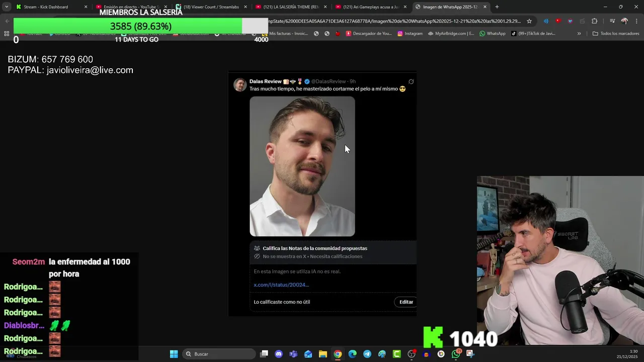Close the Ari Gameplays acusa tab

pyautogui.click(x=405, y=7)
